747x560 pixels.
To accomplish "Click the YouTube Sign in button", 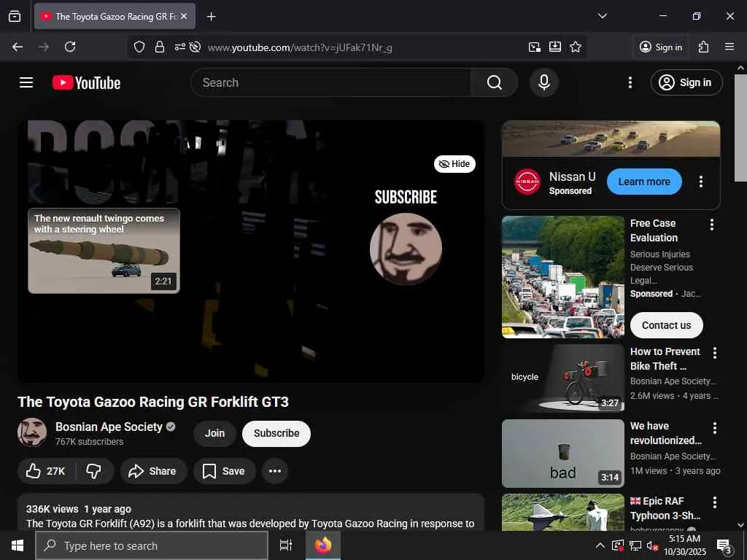I will coord(686,82).
